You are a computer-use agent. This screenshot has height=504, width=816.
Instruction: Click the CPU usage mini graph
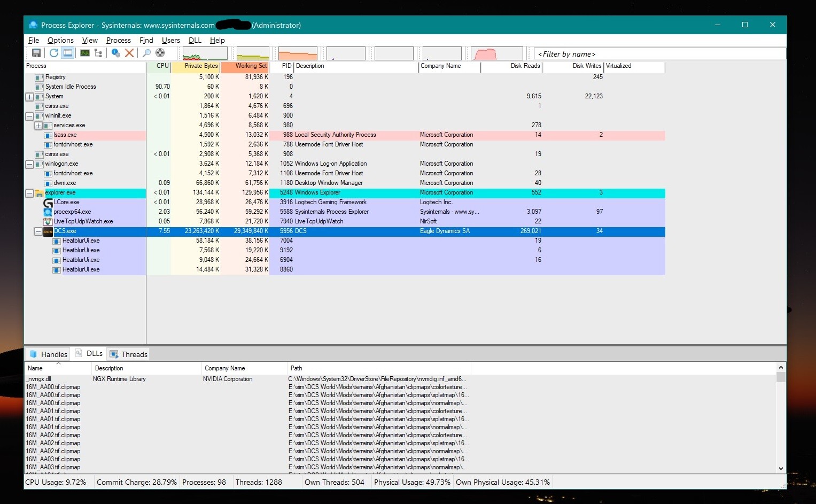pyautogui.click(x=205, y=53)
